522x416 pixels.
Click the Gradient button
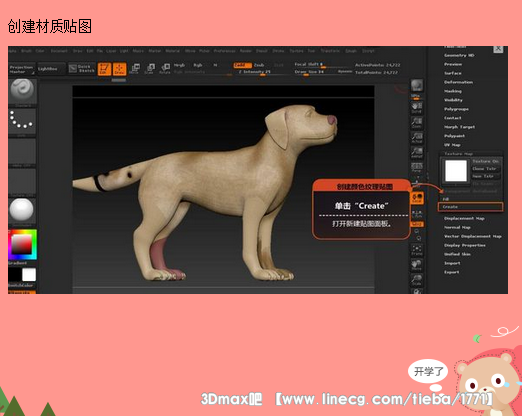(18, 263)
